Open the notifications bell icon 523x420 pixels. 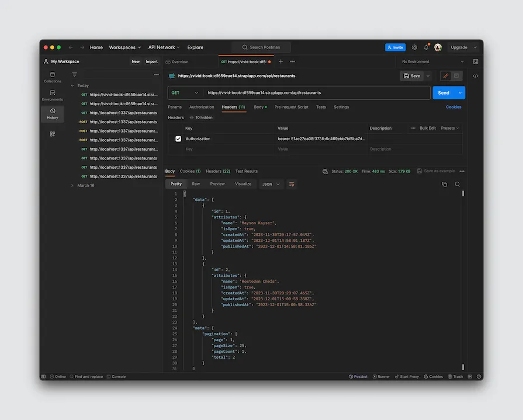tap(426, 47)
